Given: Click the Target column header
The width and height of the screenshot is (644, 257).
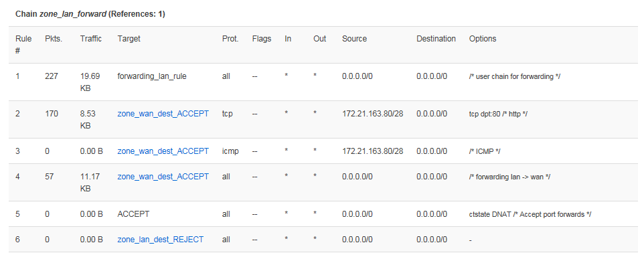Looking at the screenshot, I should tap(129, 39).
